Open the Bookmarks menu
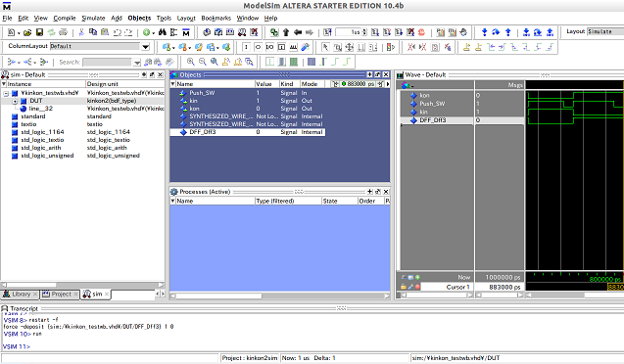The height and width of the screenshot is (364, 624). click(x=216, y=18)
